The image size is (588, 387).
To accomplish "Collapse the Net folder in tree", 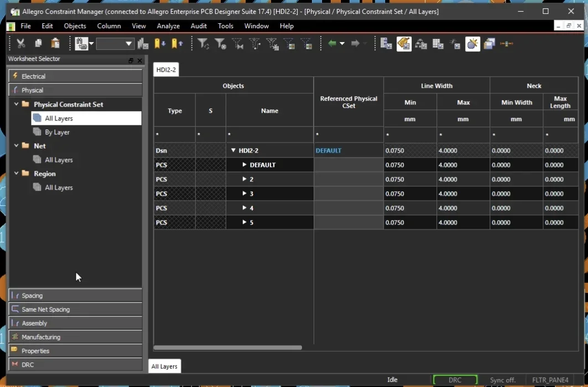I will point(16,146).
